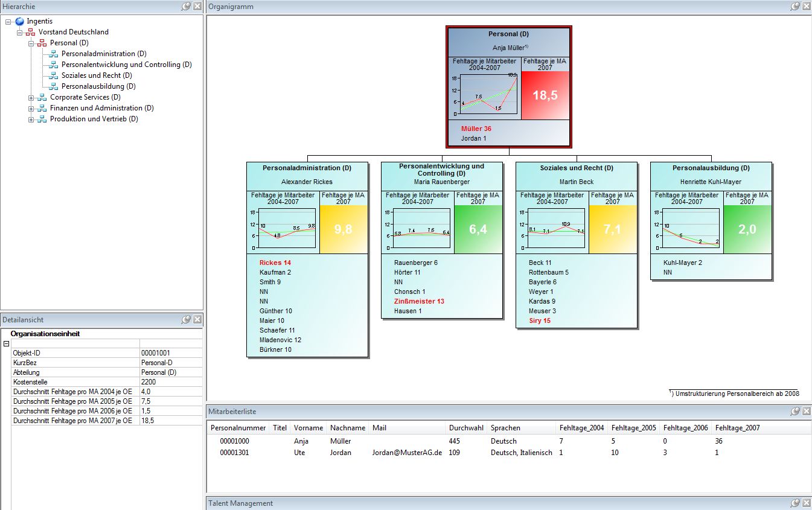This screenshot has width=812, height=510.
Task: Click the green 6,4 indicator tile
Action: point(478,229)
